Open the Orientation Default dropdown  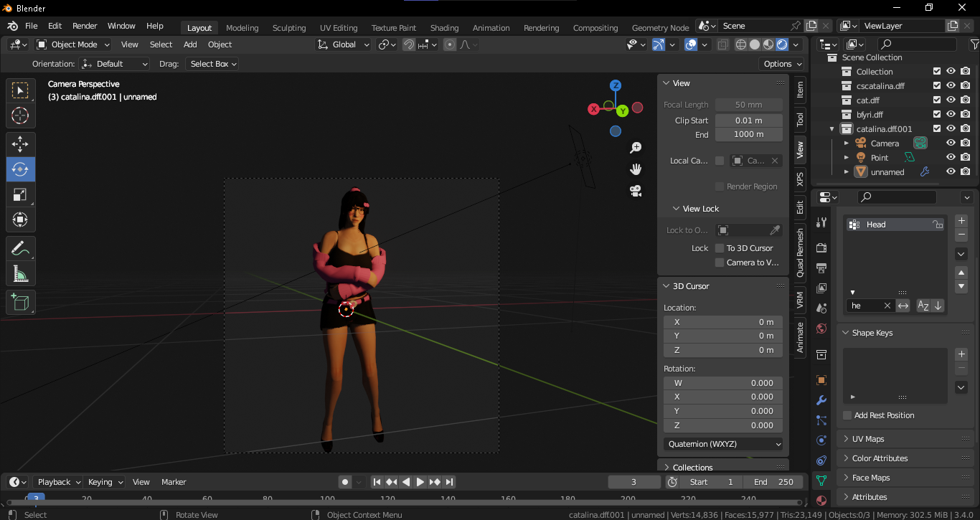(x=114, y=64)
